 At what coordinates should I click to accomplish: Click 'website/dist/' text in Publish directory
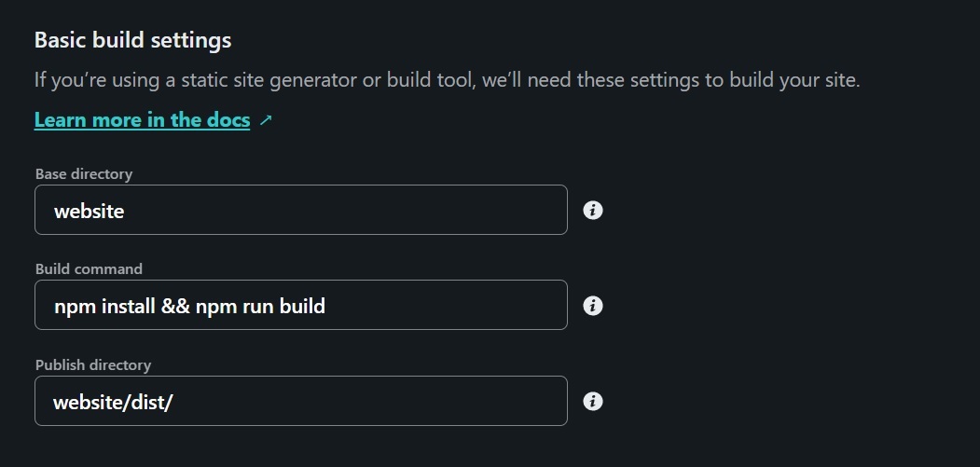[113, 402]
